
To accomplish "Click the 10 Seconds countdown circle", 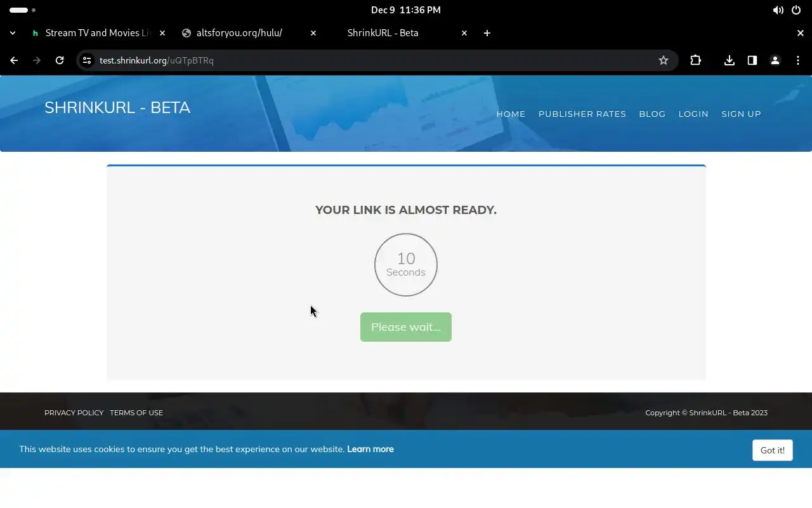I will point(406,265).
